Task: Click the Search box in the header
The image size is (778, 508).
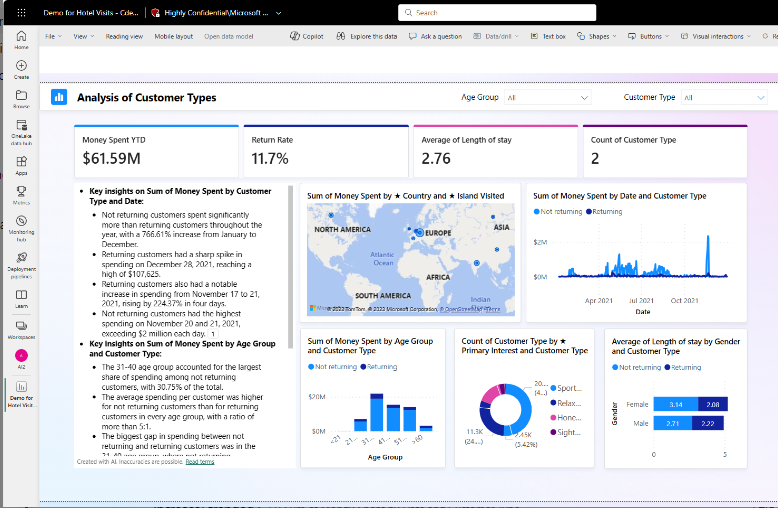Action: click(496, 13)
